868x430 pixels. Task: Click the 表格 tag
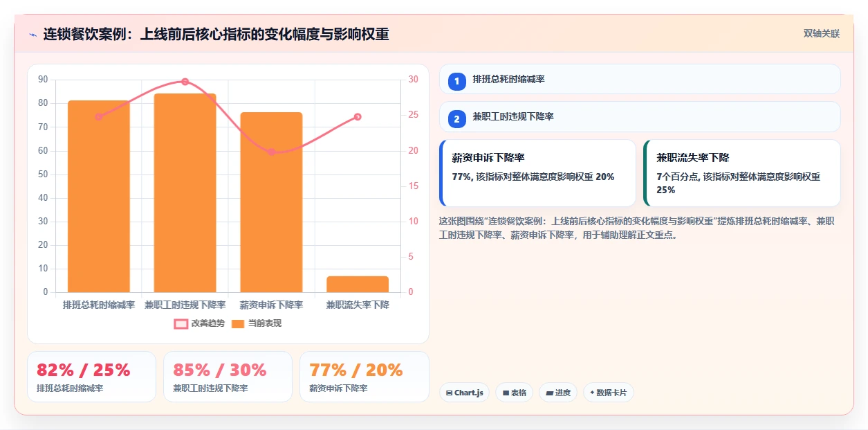(514, 393)
